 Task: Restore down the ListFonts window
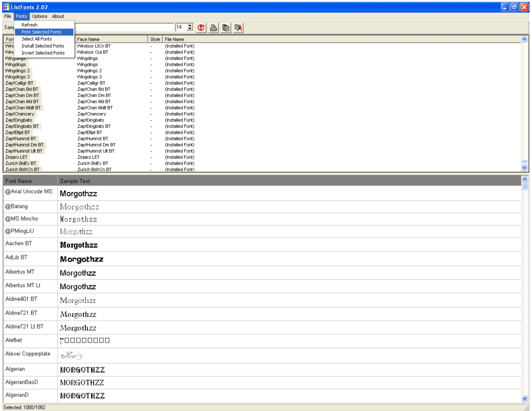(514, 7)
